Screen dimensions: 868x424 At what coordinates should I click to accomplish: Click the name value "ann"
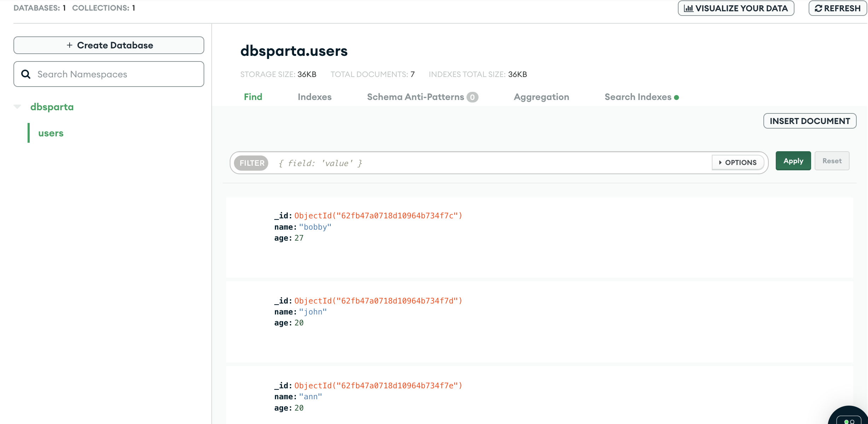click(311, 397)
